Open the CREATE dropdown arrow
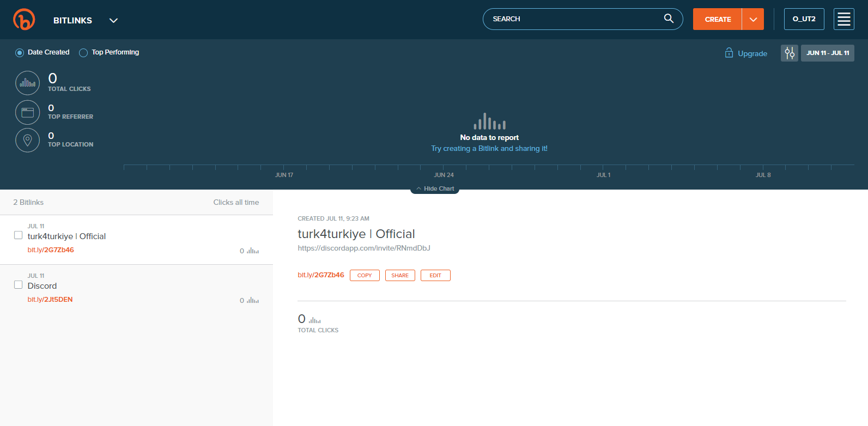868x426 pixels. tap(753, 19)
